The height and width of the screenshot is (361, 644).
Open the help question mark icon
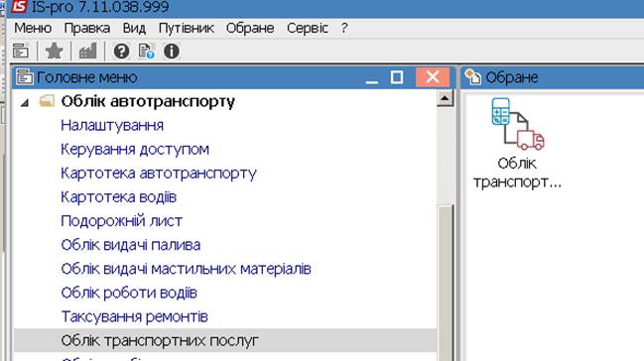coord(121,52)
